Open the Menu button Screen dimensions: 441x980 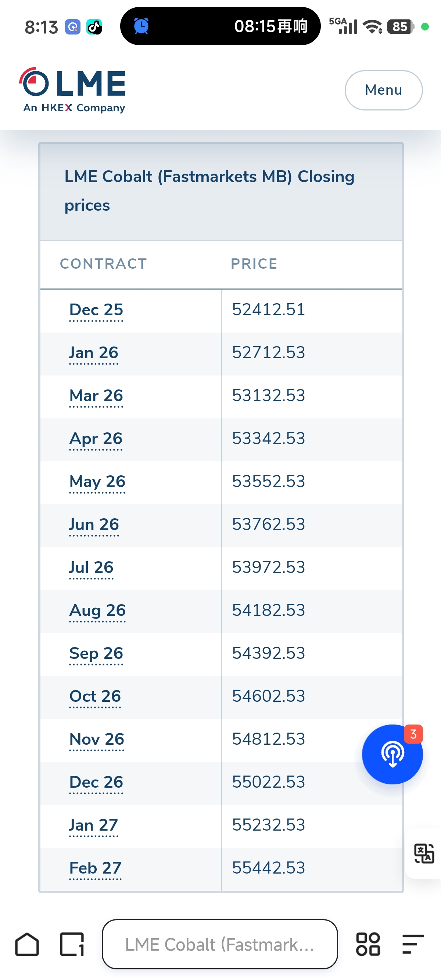(x=383, y=90)
